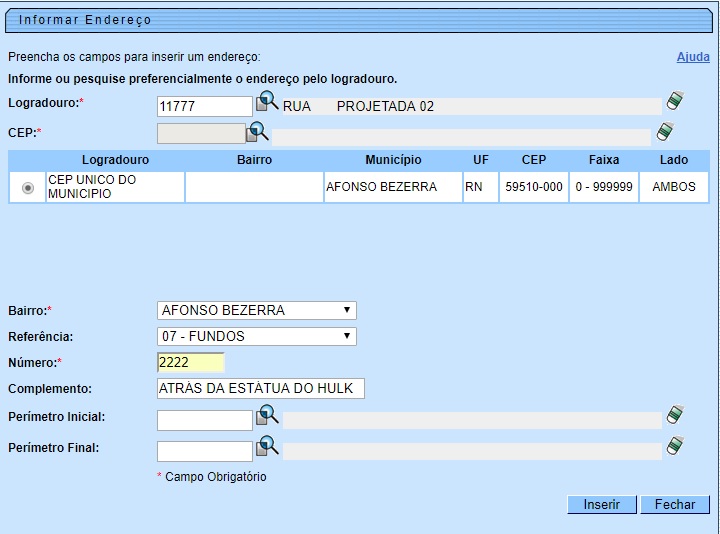Click the 59510-000 CEP cell in table
Screen dimensions: 720x534
pos(533,187)
